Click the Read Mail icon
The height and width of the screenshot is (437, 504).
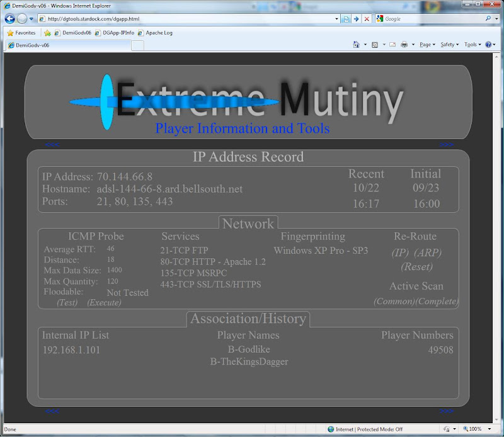click(392, 45)
